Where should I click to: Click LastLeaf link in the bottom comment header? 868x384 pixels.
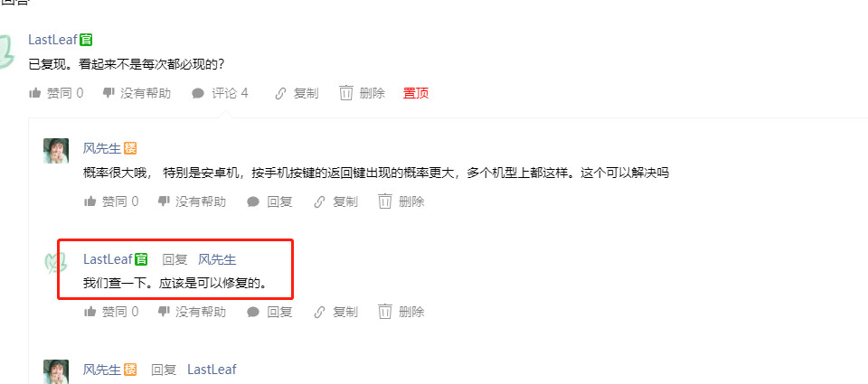(212, 369)
